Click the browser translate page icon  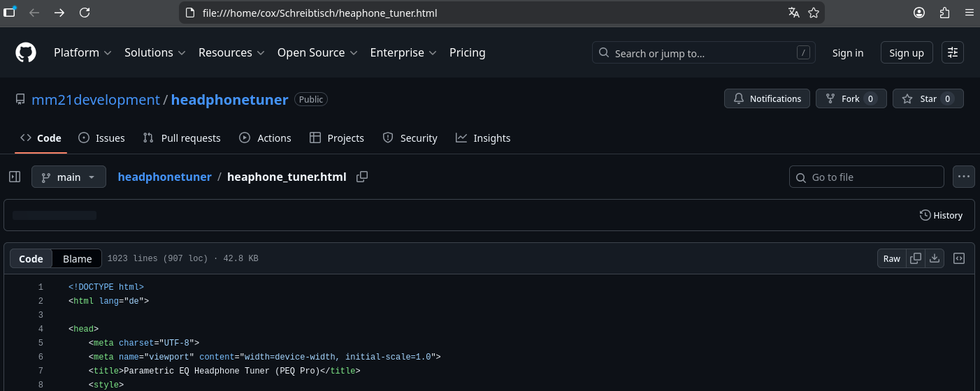pyautogui.click(x=793, y=13)
